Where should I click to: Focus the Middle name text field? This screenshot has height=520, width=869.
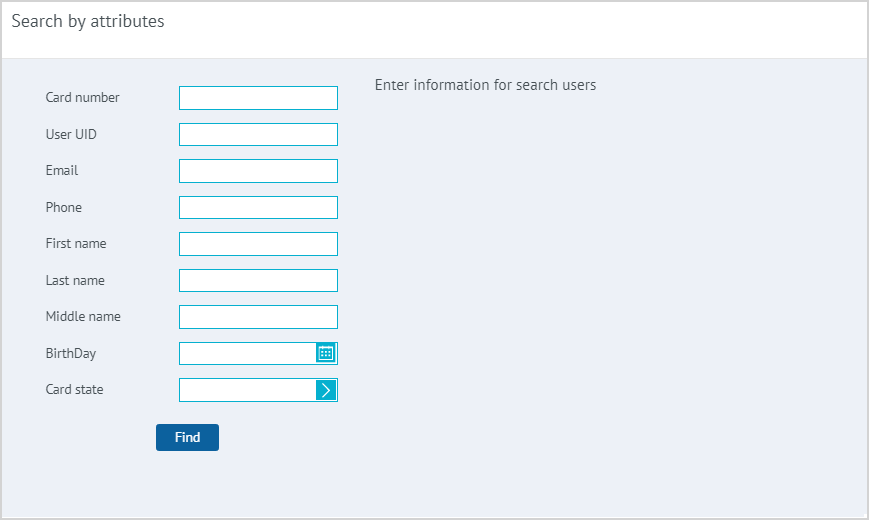coord(258,317)
